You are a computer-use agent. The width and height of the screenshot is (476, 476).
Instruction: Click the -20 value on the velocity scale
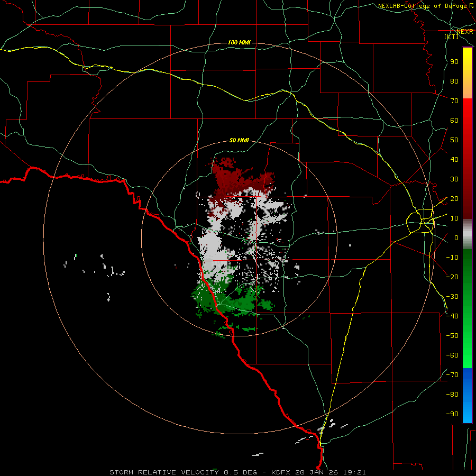[x=452, y=277]
